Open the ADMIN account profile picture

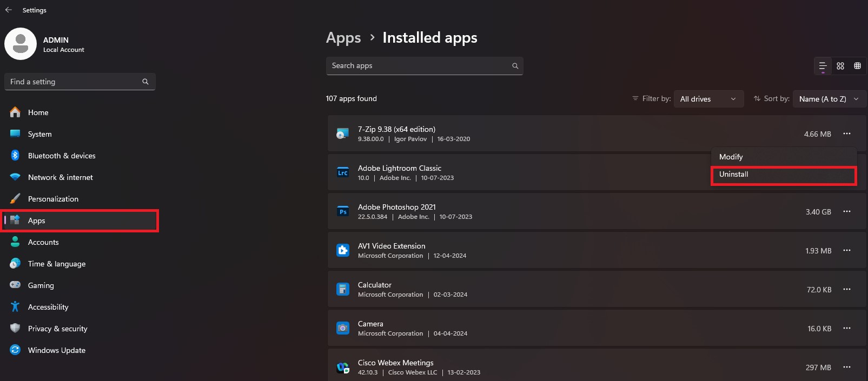click(21, 44)
